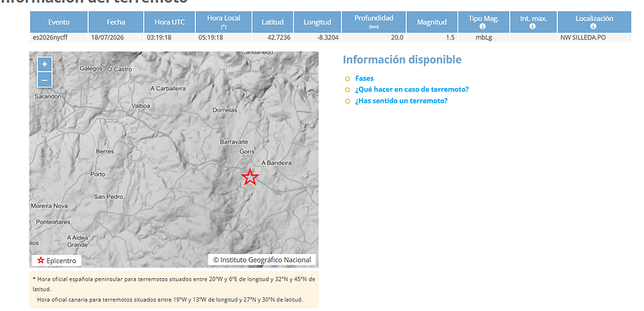Image resolution: width=644 pixels, height=311 pixels.
Task: Click Ó Castro place label on map
Action: point(120,70)
